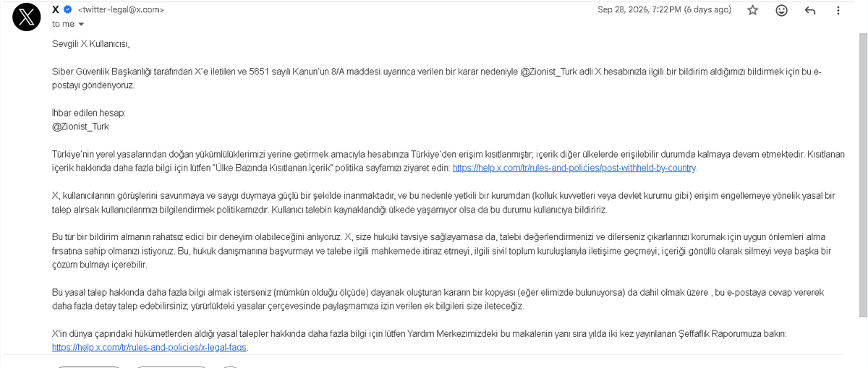The width and height of the screenshot is (868, 368).
Task: Click the paragraph starting "Bu tür bir bildirim"
Action: 442,251
